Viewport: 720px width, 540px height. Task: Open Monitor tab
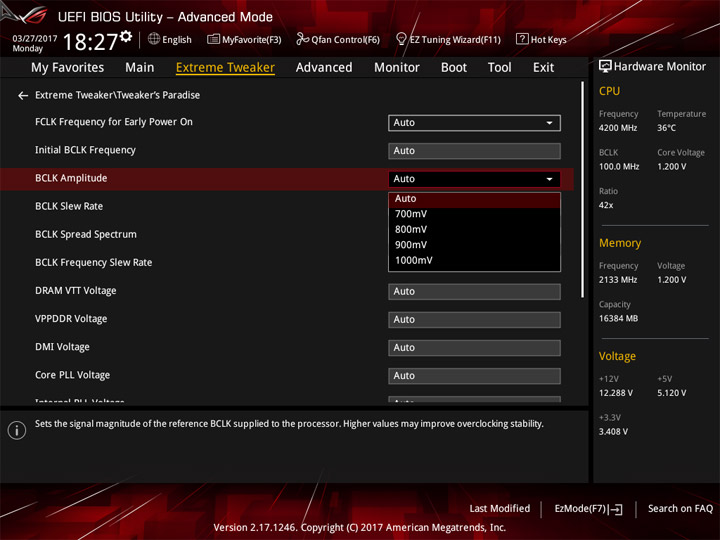coord(397,68)
